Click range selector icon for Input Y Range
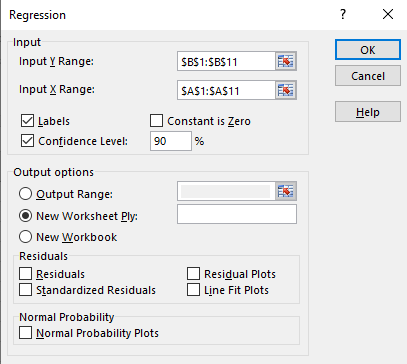The width and height of the screenshot is (407, 364). coord(286,61)
